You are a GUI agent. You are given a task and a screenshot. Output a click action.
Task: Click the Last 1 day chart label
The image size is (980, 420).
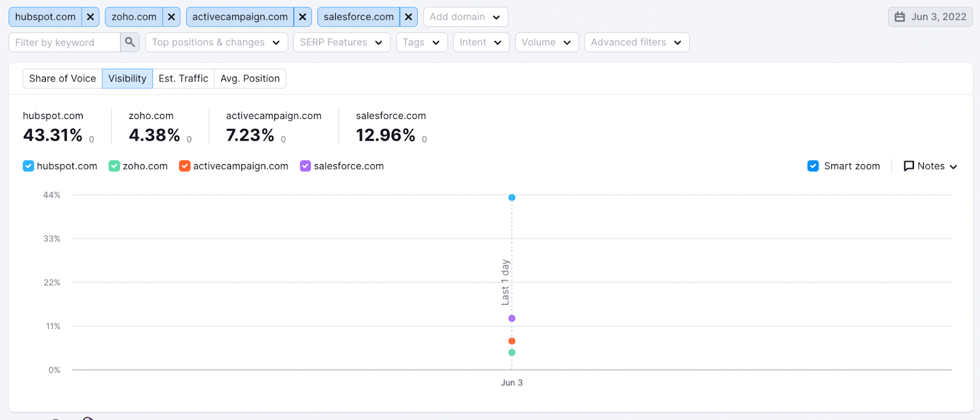505,282
